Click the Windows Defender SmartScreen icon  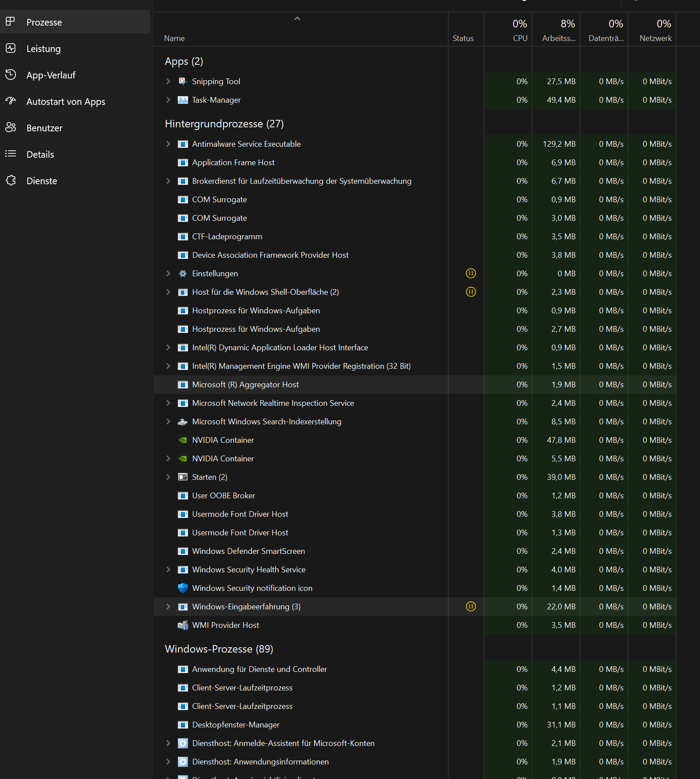point(182,551)
